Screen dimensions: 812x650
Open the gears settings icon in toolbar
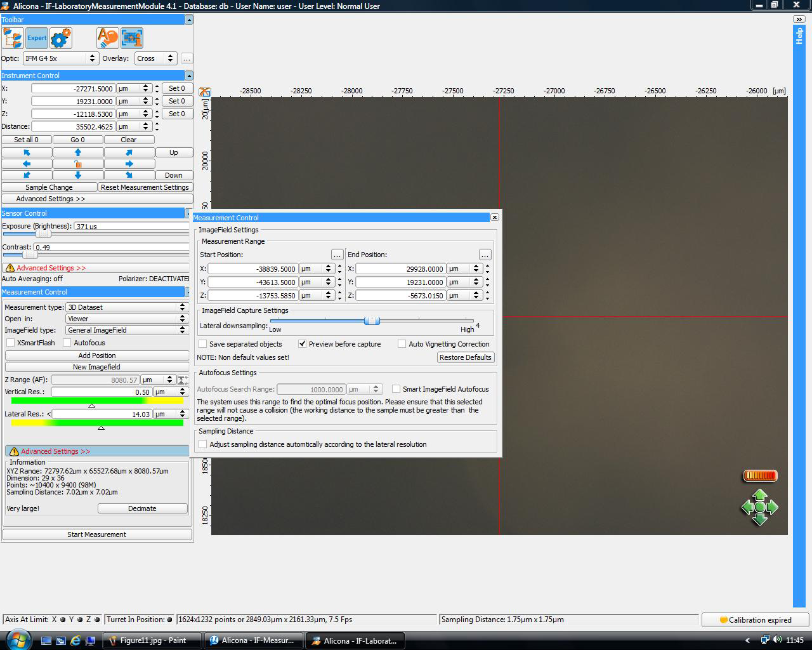pyautogui.click(x=61, y=38)
